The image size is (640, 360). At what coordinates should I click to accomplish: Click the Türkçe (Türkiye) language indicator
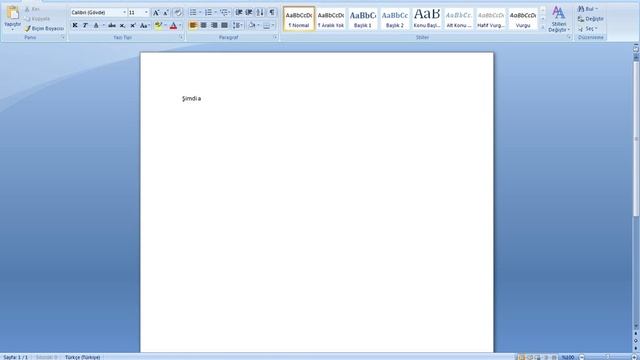tap(83, 357)
